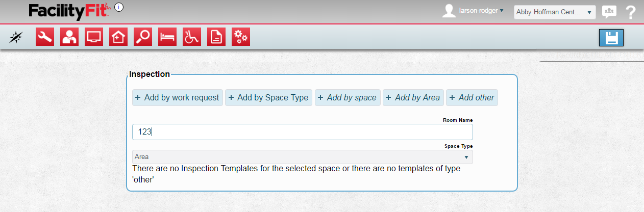Save the record with the floppy disk button
The image size is (644, 212).
pyautogui.click(x=611, y=38)
